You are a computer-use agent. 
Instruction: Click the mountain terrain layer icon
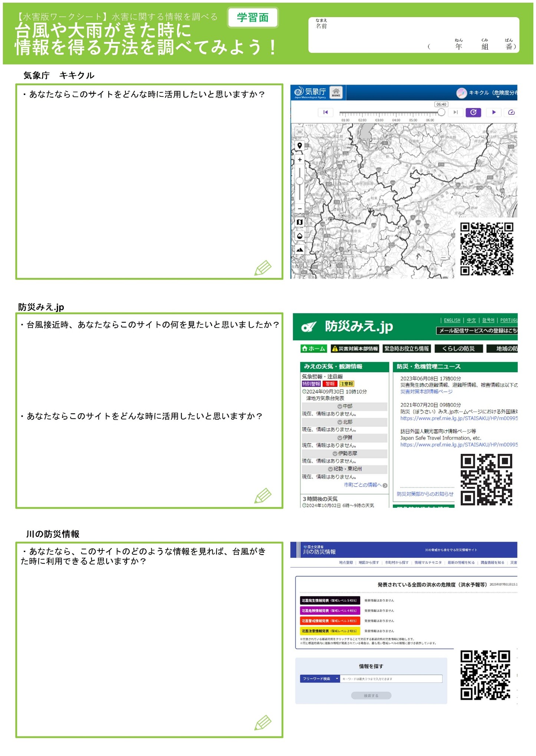click(x=300, y=250)
